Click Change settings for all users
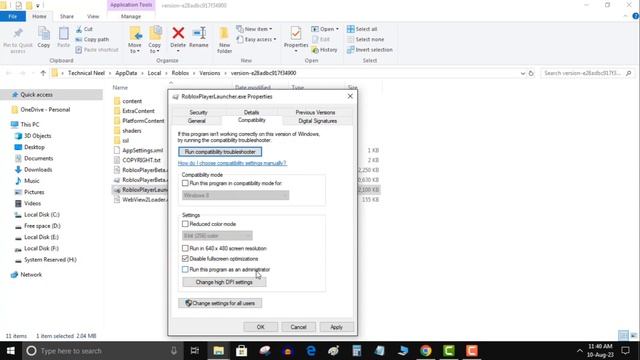The image size is (640, 360). coord(220,303)
